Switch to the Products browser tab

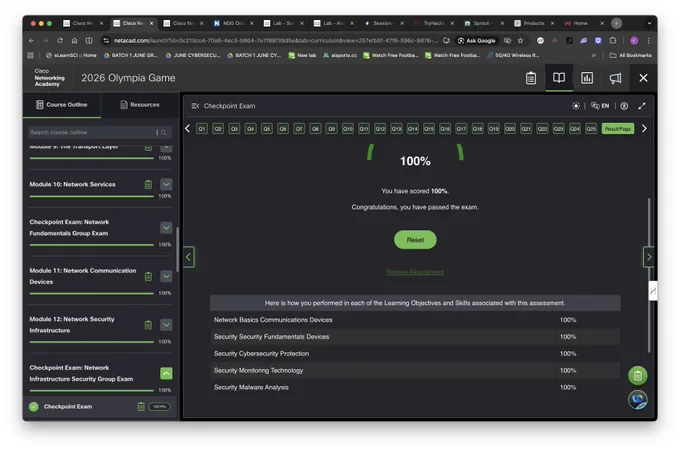534,23
